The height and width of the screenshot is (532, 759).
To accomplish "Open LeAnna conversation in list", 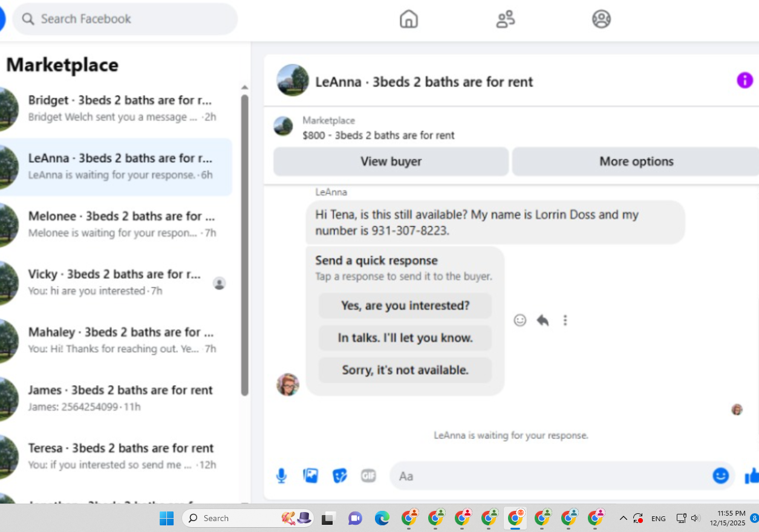I will 116,167.
